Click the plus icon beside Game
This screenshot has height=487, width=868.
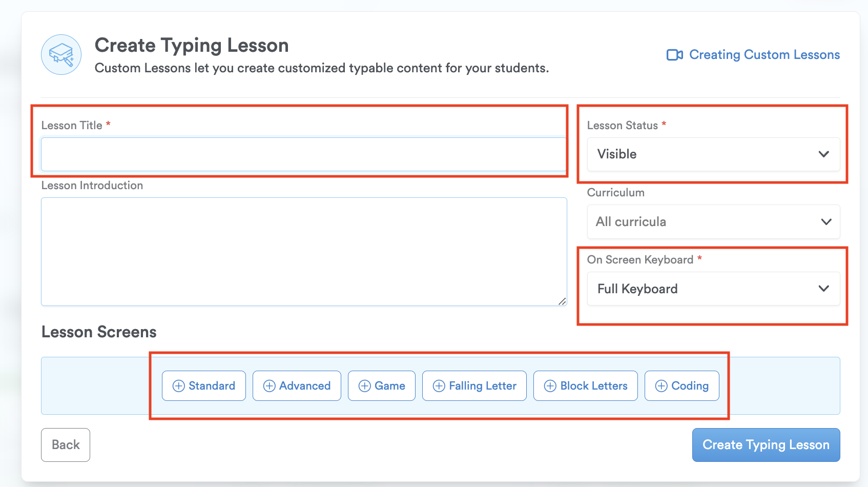364,386
